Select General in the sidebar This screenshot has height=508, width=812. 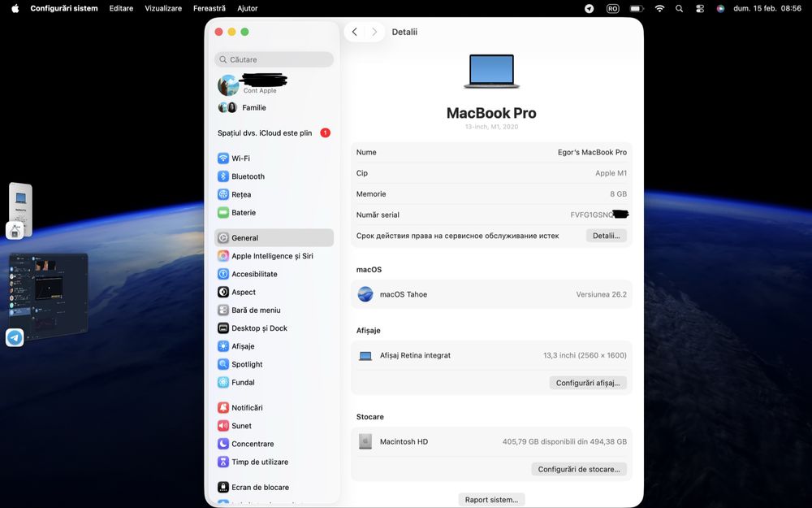(x=274, y=238)
